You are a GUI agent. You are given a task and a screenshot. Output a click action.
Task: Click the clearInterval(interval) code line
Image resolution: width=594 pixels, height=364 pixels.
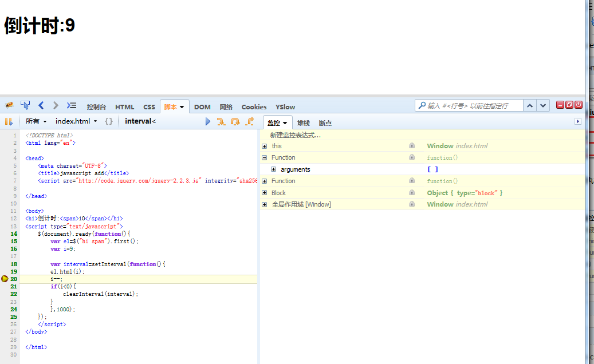tap(100, 294)
